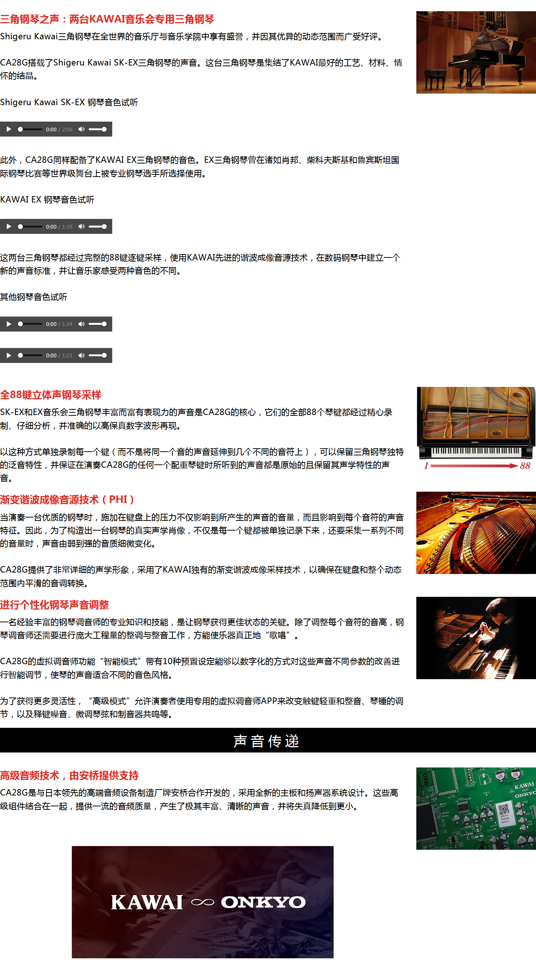
Task: Click label Shigeru Kawai SK-EX 钢琴音色试听
Action: 69,102
